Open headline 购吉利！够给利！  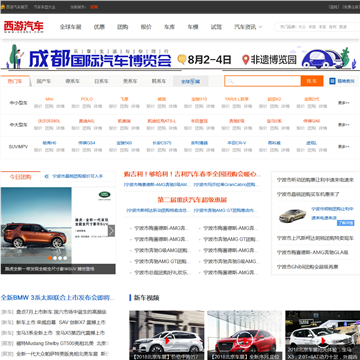click(x=192, y=174)
